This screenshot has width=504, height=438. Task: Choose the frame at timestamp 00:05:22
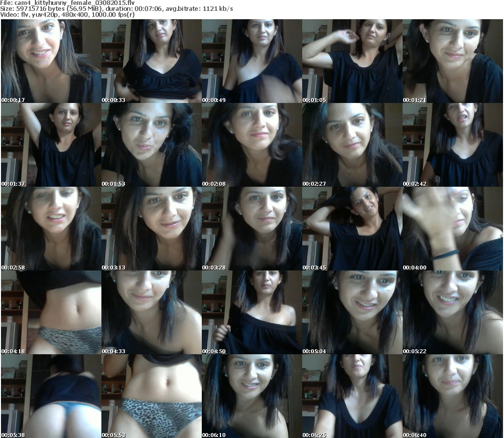(x=453, y=312)
